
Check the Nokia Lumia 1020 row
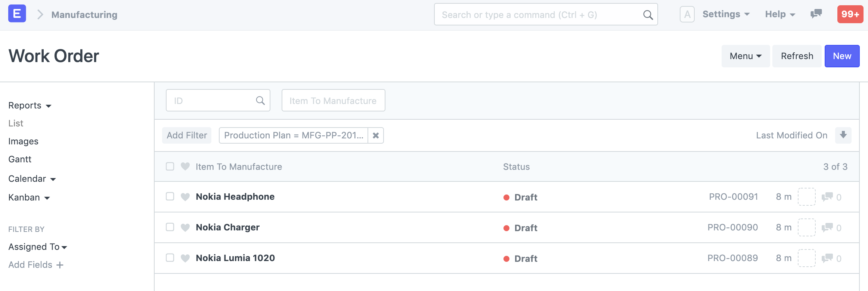click(x=170, y=258)
